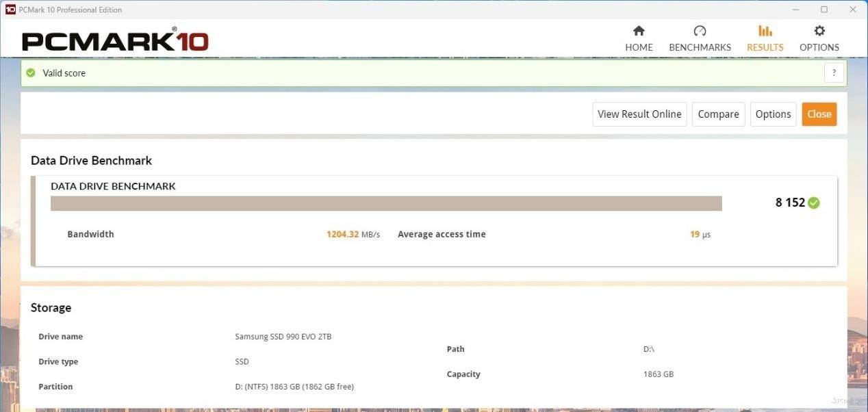Click the Compare button
This screenshot has height=412, width=868.
[718, 114]
